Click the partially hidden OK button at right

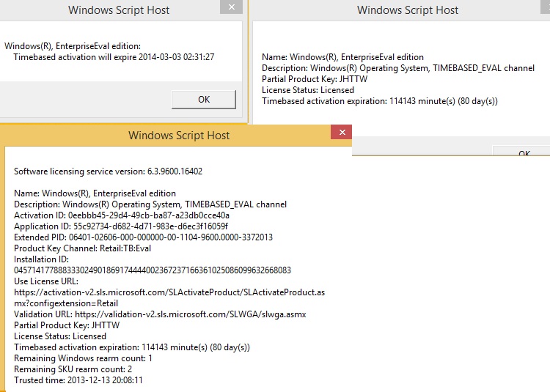coord(524,152)
